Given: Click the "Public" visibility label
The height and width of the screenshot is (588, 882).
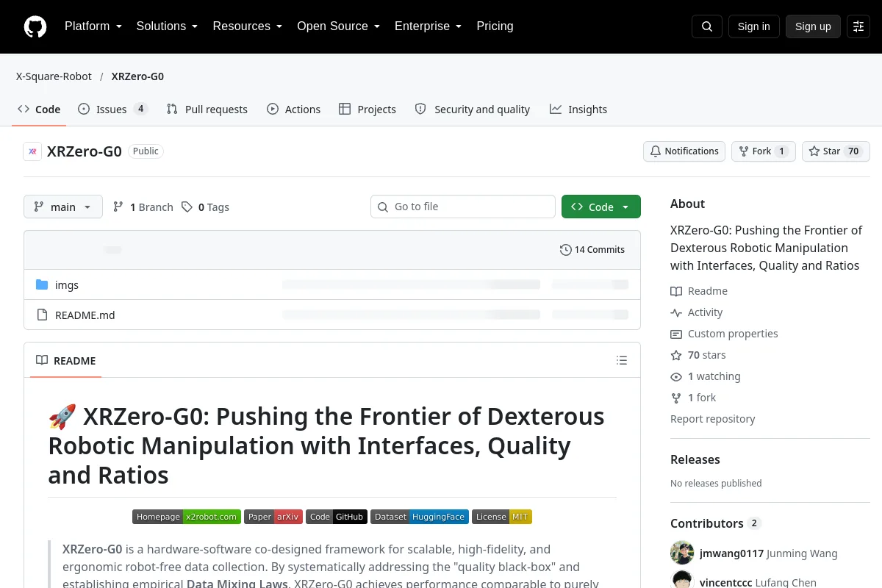Looking at the screenshot, I should pos(146,151).
